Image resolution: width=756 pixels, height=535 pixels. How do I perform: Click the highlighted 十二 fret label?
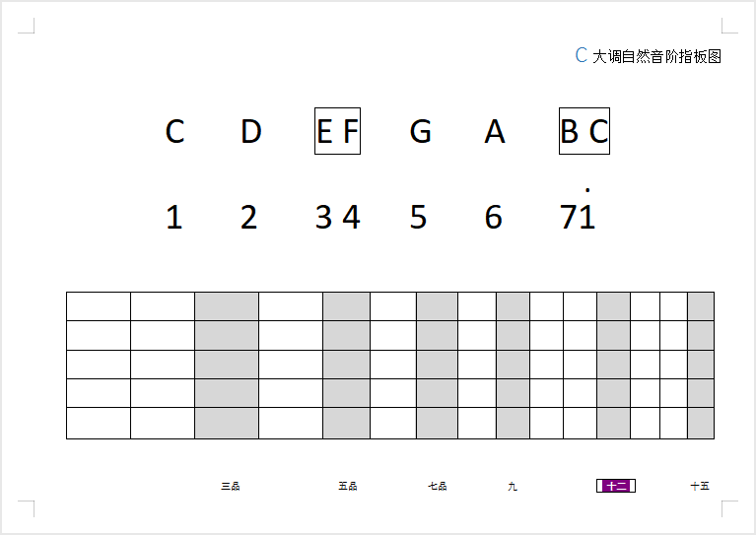coord(616,486)
